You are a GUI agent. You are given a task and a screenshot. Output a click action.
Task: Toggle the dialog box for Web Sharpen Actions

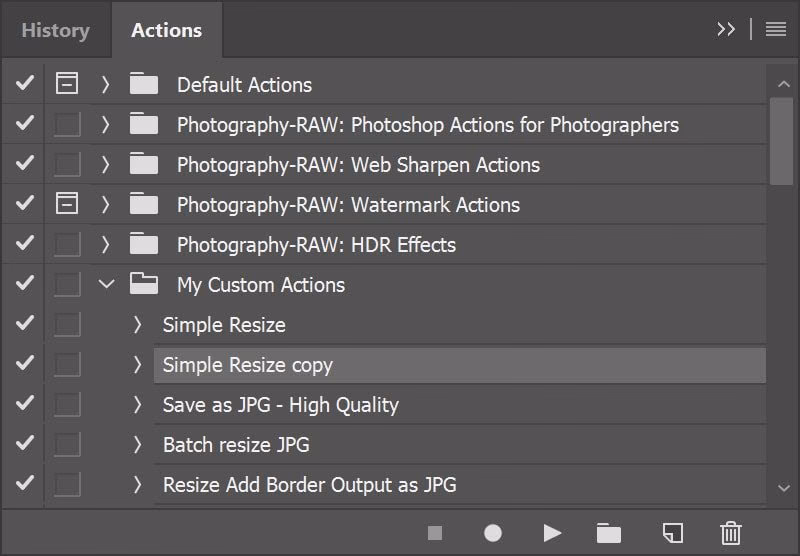pos(67,164)
